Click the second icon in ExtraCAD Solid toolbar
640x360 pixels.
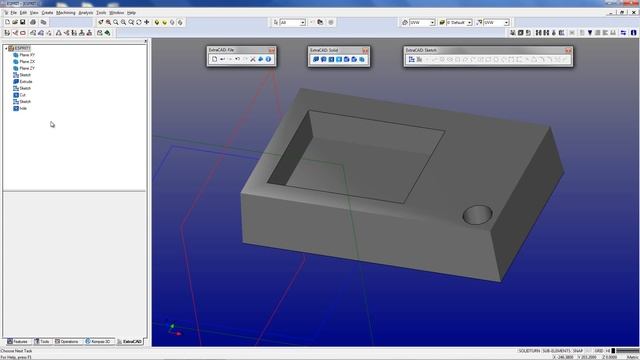(323, 59)
